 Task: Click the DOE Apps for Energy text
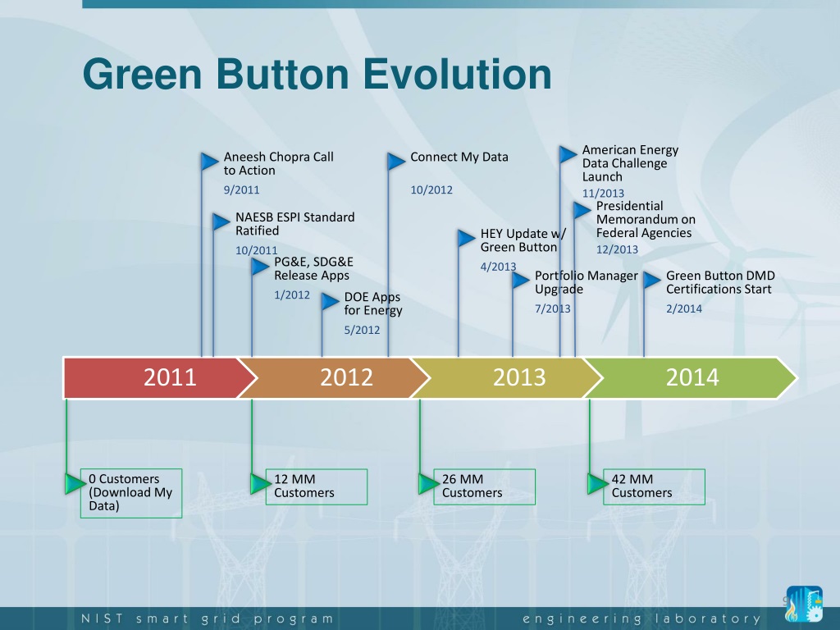point(373,304)
